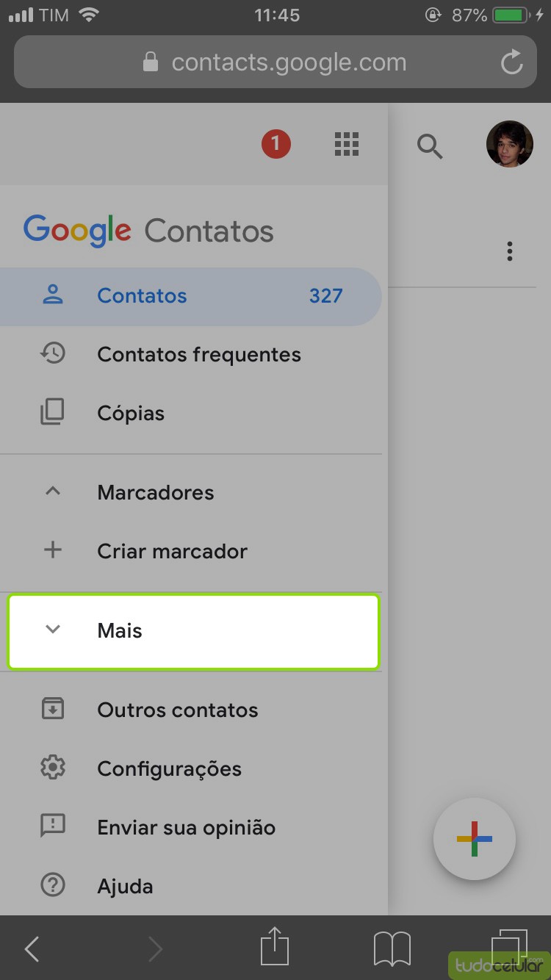Select Contatos in the sidebar
Screen dimensions: 551x980
[x=142, y=296]
